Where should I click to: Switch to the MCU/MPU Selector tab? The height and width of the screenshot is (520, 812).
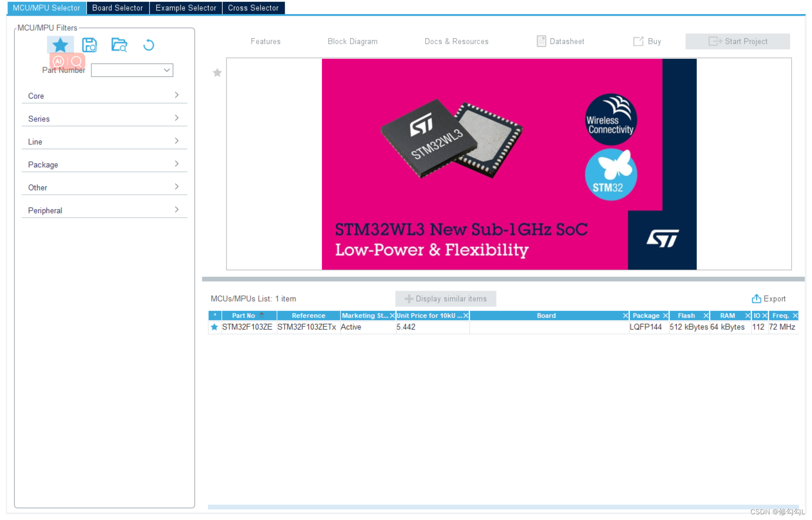[47, 8]
